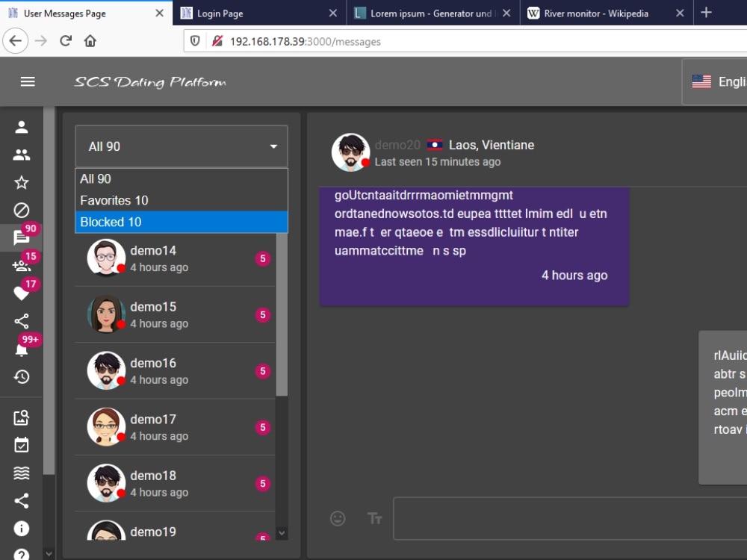Click the insecure connection lock icon
The image size is (747, 560).
[217, 41]
